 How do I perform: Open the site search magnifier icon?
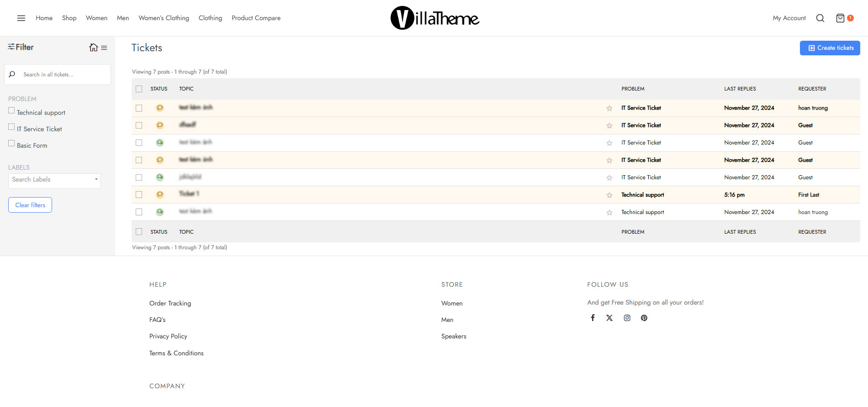[820, 18]
